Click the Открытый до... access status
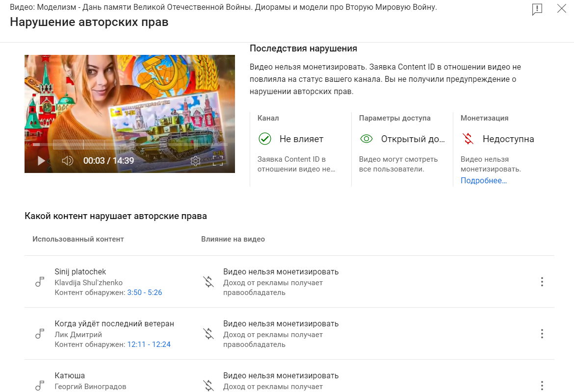This screenshot has width=574, height=392. click(413, 139)
